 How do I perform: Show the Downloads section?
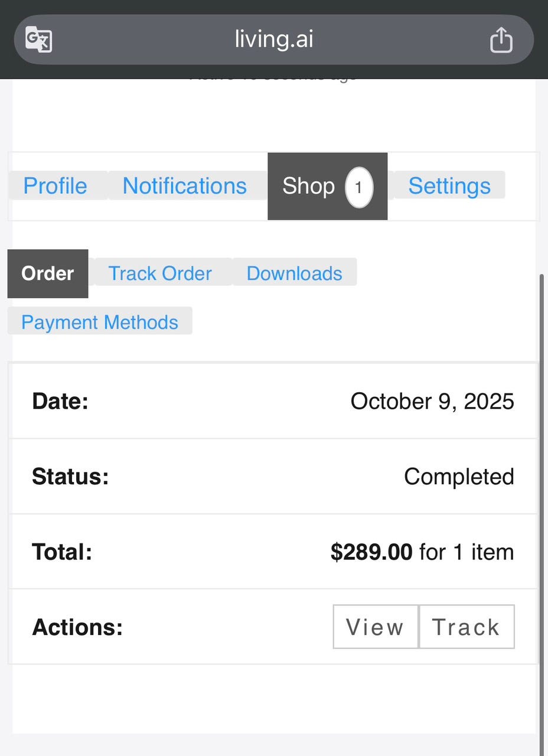point(294,273)
